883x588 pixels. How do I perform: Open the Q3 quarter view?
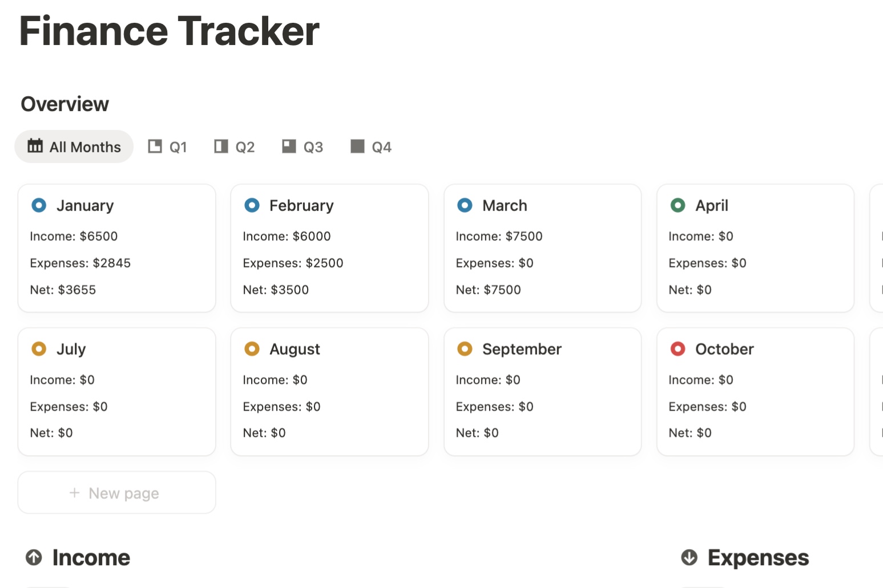[x=303, y=147]
